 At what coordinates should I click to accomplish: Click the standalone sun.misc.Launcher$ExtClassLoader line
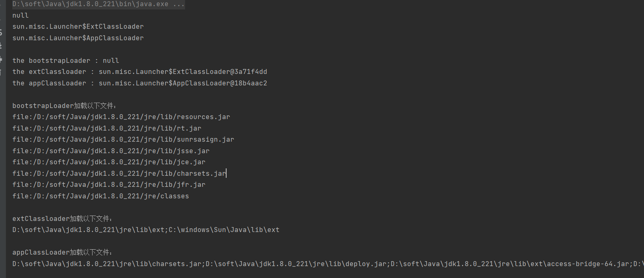click(78, 27)
